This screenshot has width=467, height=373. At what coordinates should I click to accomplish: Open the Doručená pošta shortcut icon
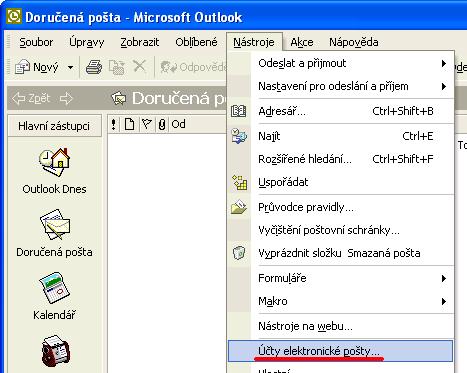pos(55,224)
